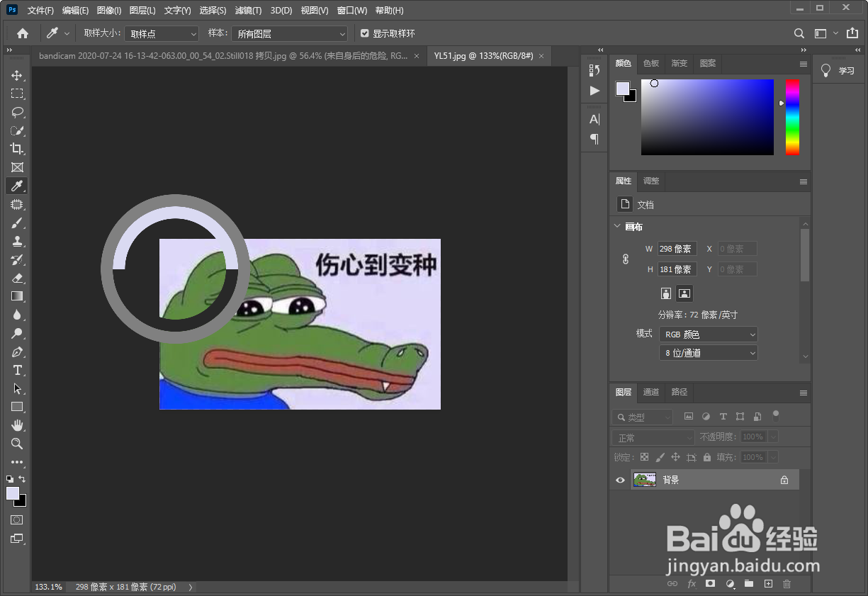868x596 pixels.
Task: Select the Eraser tool
Action: click(17, 278)
